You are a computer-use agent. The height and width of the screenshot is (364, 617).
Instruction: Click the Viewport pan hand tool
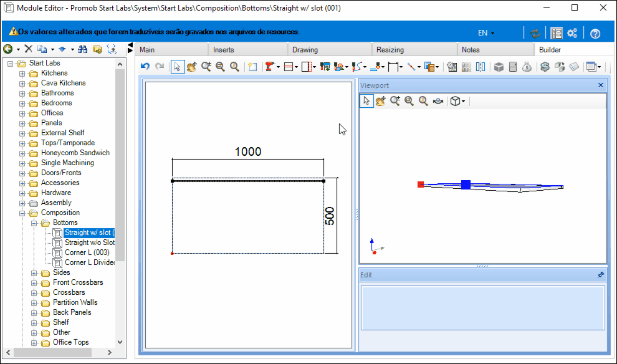pos(381,101)
